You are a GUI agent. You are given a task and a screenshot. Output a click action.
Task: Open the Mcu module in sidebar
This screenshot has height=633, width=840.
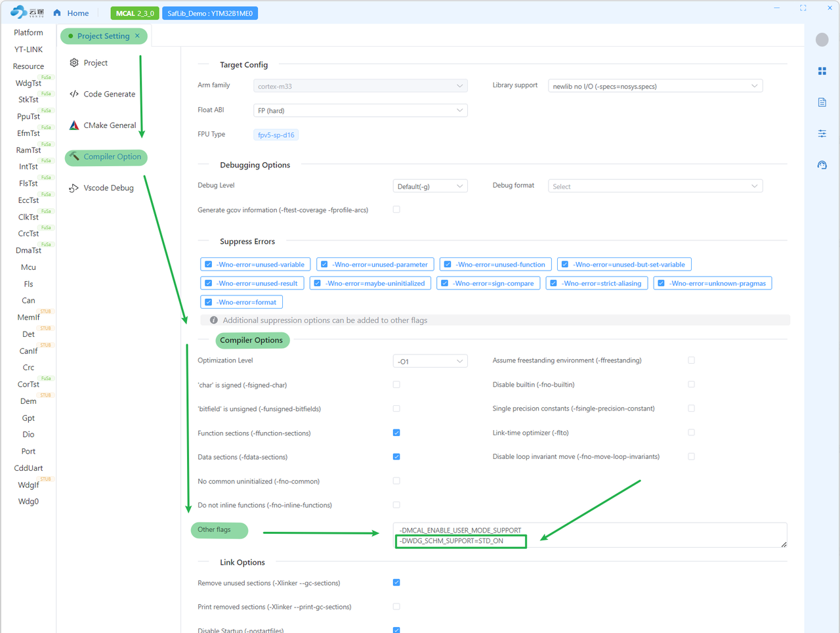pos(28,267)
